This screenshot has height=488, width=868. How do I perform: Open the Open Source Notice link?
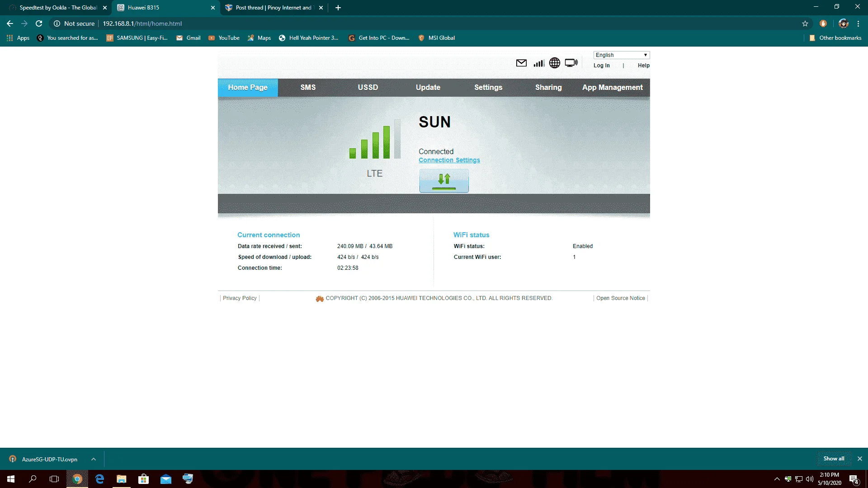coord(621,298)
